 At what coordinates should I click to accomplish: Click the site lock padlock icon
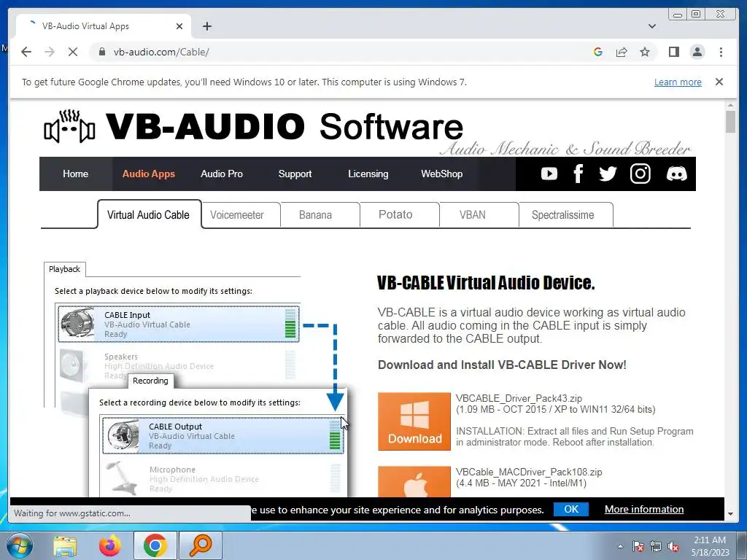101,52
